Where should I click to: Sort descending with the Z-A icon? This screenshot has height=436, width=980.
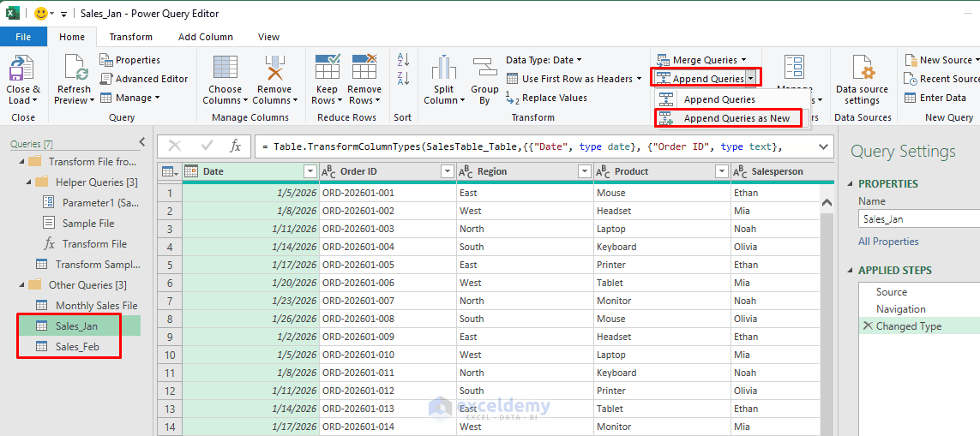(x=403, y=79)
